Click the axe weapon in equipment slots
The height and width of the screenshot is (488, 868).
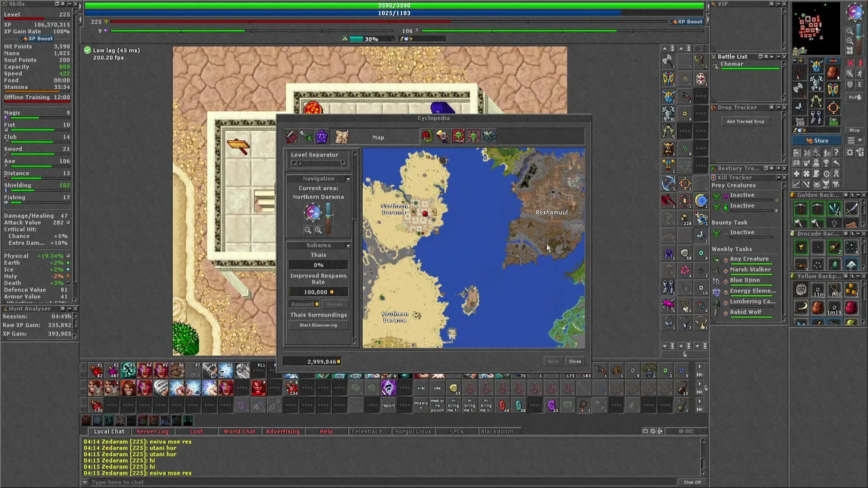(x=800, y=88)
